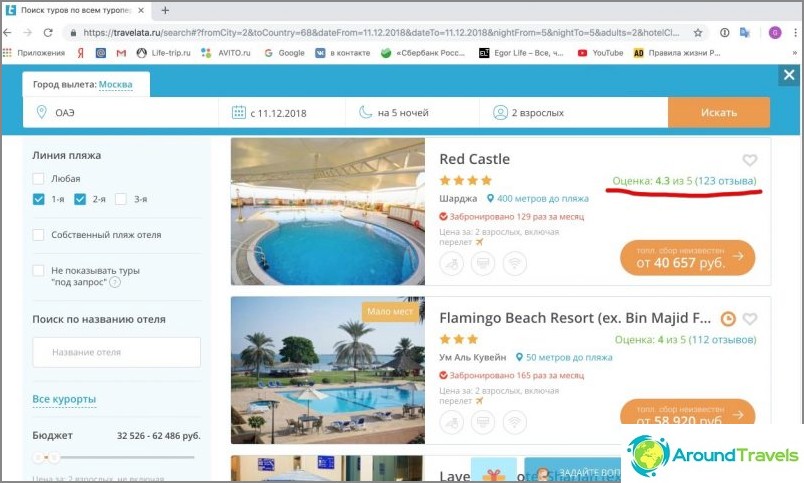The width and height of the screenshot is (804, 483).
Task: Open travelers selector 2 взрослых
Action: coord(573,112)
